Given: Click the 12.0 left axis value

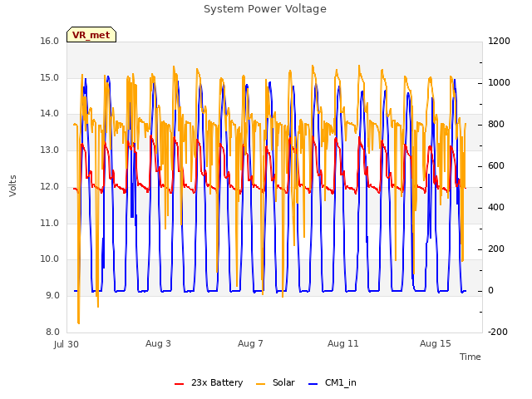Looking at the screenshot, I should click(x=50, y=186).
